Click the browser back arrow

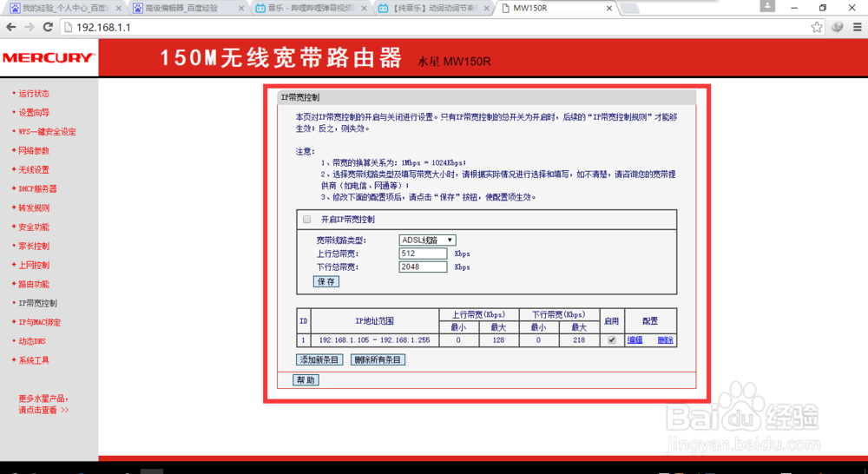(x=11, y=27)
